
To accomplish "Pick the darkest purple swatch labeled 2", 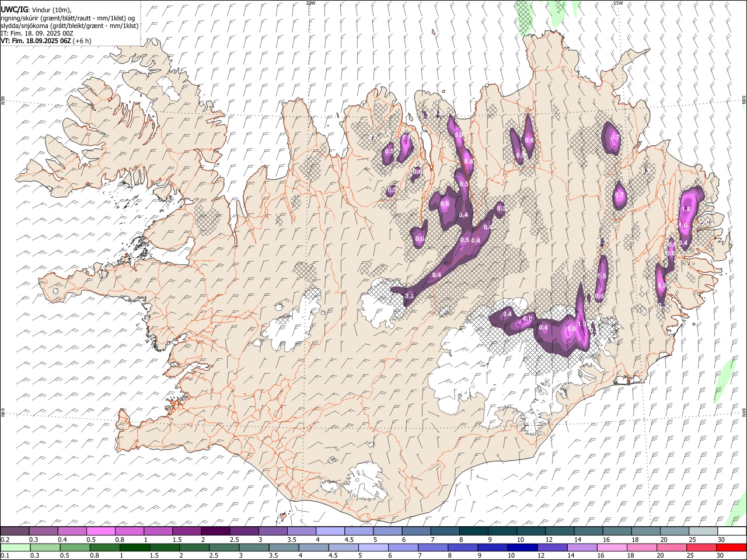I will click(x=215, y=531).
